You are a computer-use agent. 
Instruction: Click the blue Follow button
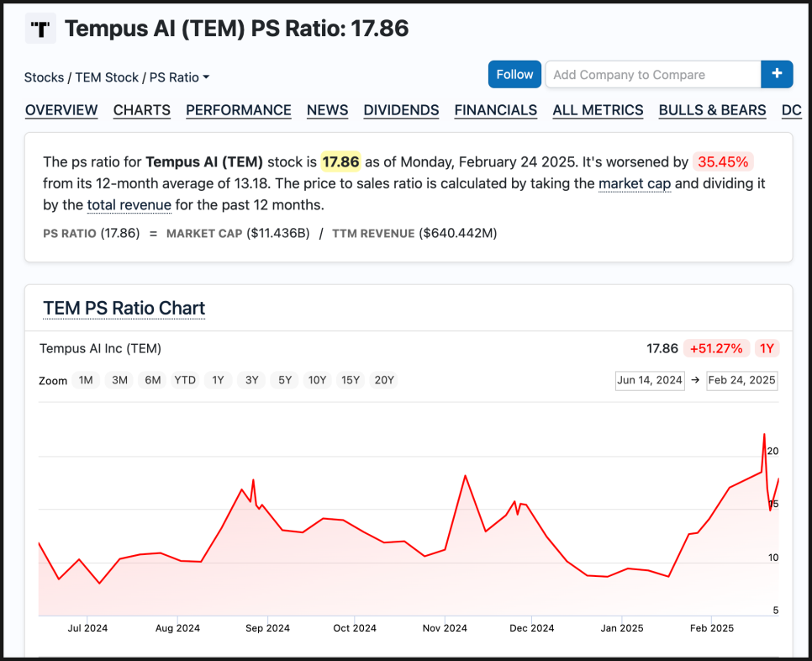pos(514,74)
